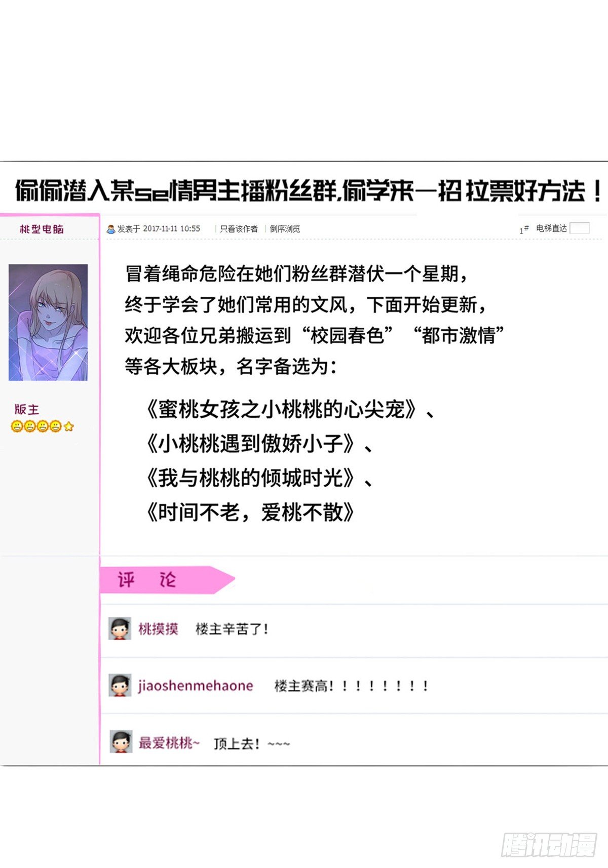Viewport: 608px width, 868px height.
Task: Click the first smiley rank icon
Action: 16,426
